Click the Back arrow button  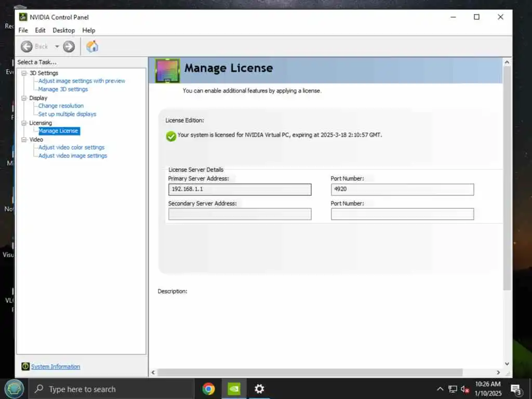pos(26,46)
